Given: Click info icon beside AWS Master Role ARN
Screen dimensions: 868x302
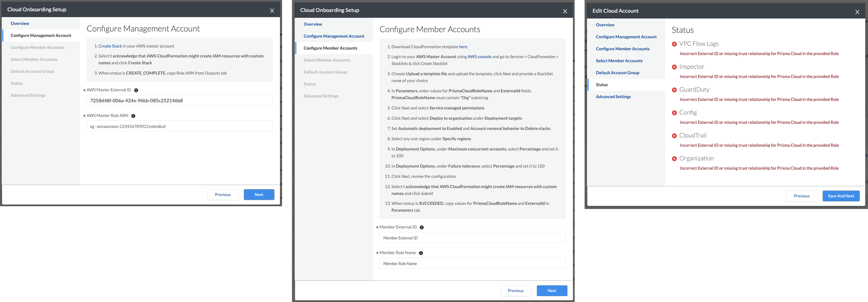Looking at the screenshot, I should (x=134, y=116).
